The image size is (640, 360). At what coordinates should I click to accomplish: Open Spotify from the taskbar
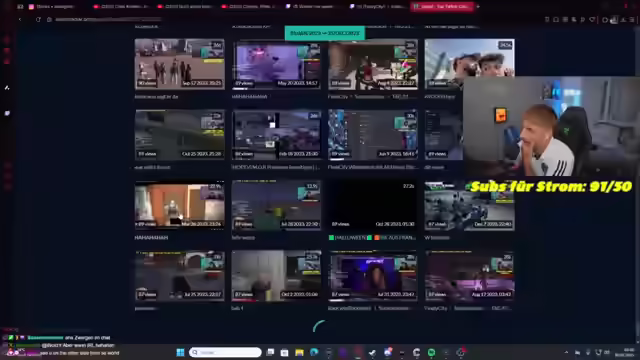(431, 352)
